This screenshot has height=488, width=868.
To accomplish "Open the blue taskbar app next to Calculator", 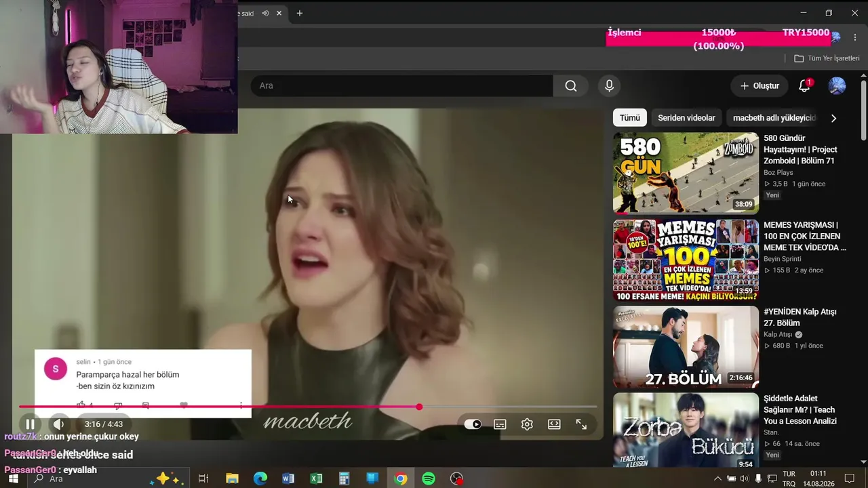I will click(372, 479).
